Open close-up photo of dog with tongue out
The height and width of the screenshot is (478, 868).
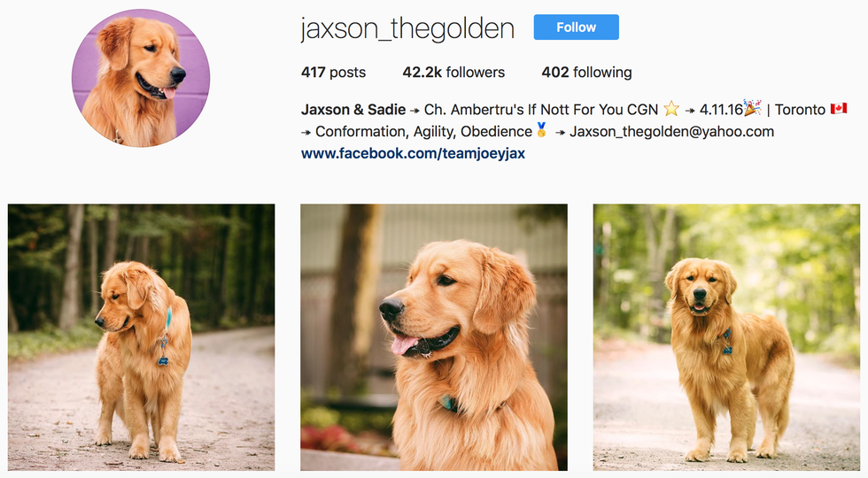tap(433, 337)
